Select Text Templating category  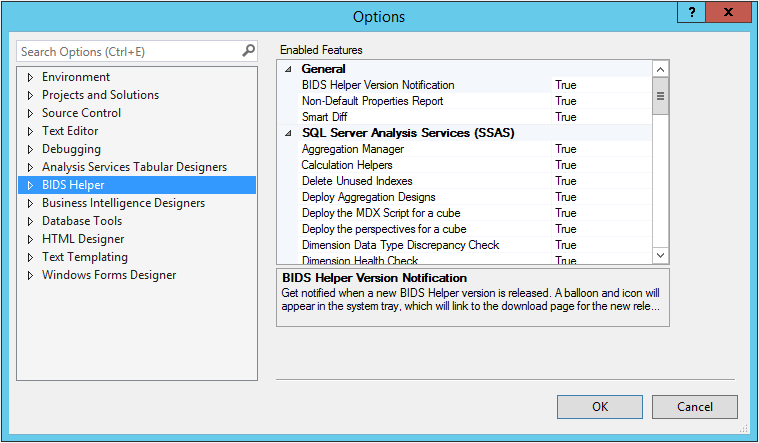click(x=85, y=257)
